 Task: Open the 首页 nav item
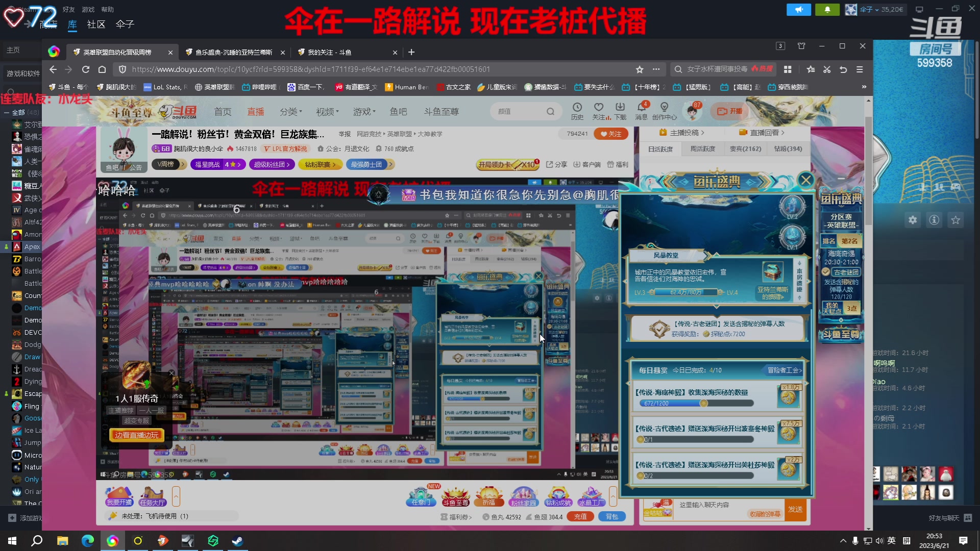(223, 111)
